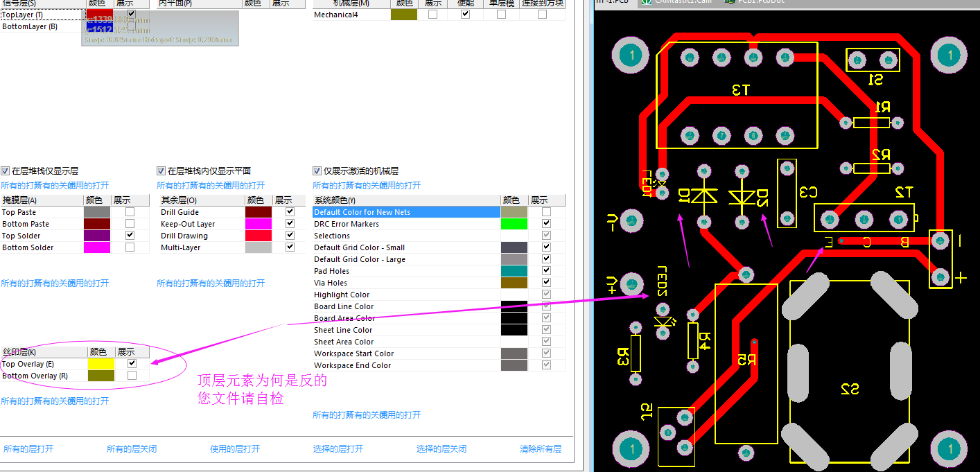Toggle the Mechanical4 enable (使能) checkbox
The height and width of the screenshot is (472, 980).
click(x=465, y=14)
